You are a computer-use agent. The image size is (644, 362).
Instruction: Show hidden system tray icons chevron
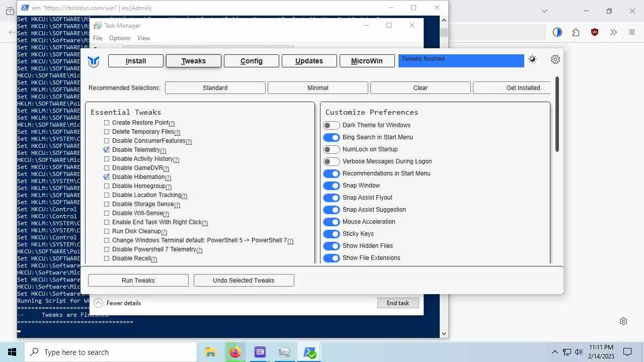pos(555,352)
